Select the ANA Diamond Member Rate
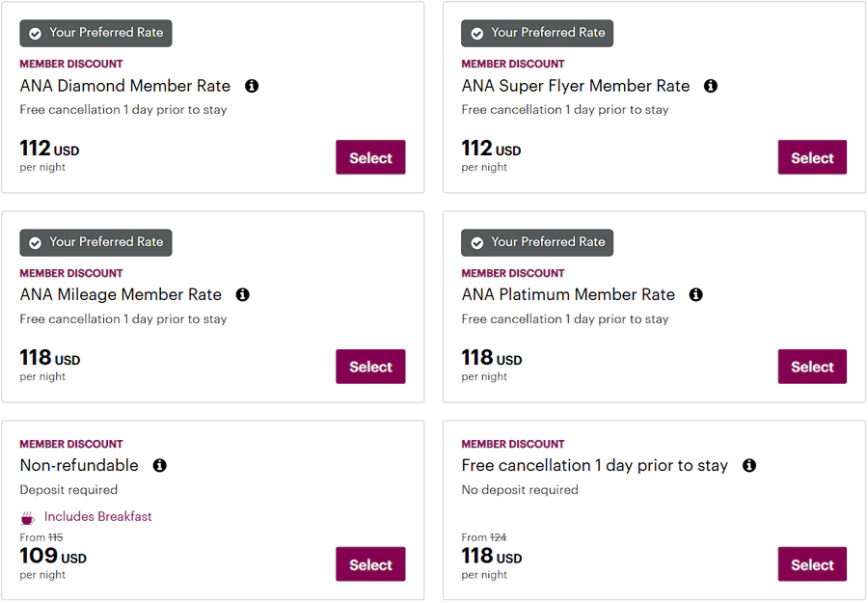The width and height of the screenshot is (868, 603). 370,157
